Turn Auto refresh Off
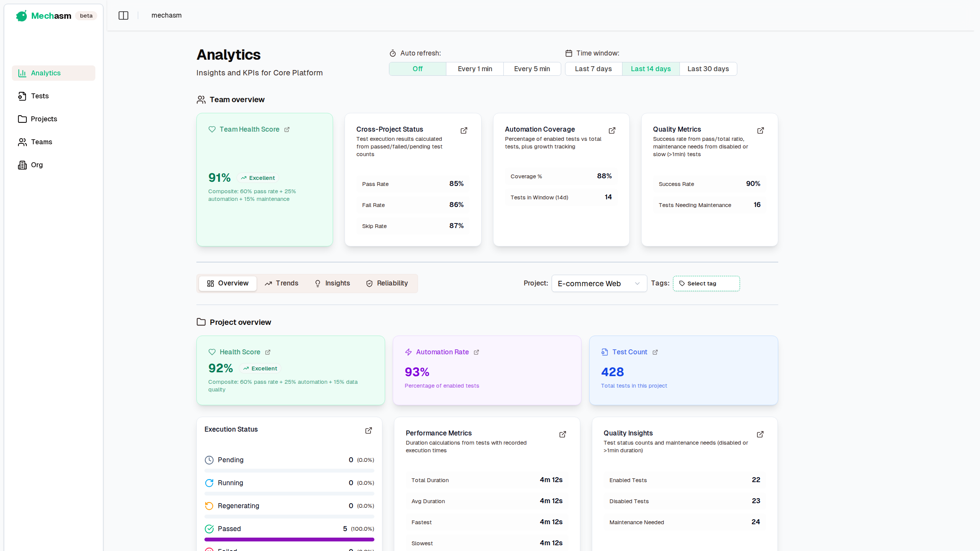The width and height of the screenshot is (980, 551). (x=417, y=69)
